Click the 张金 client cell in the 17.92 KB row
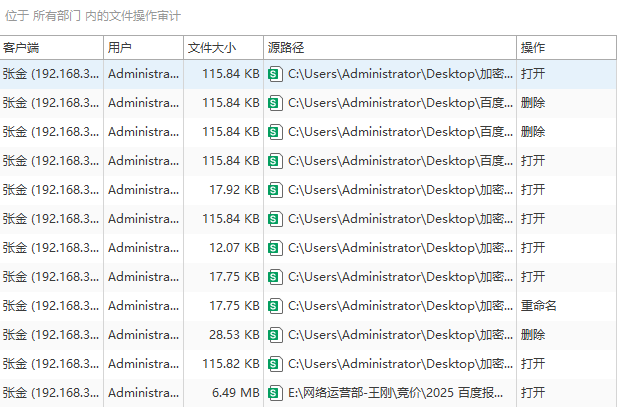 51,189
